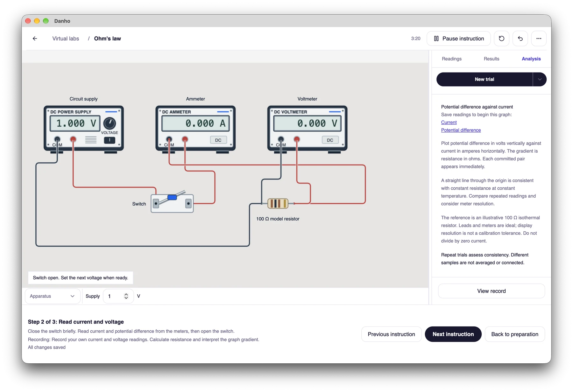The image size is (573, 392).
Task: Switch to the Results tab
Action: pos(491,59)
